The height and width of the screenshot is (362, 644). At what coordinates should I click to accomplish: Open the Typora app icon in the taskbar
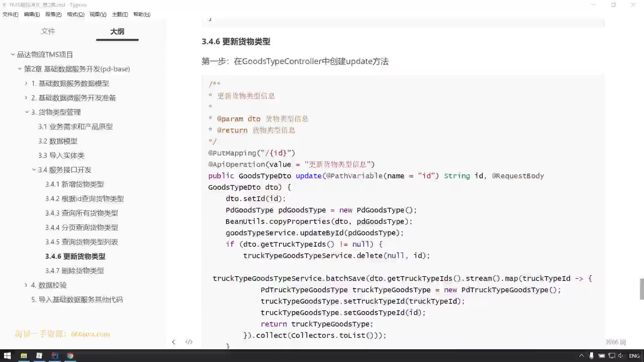click(39, 356)
